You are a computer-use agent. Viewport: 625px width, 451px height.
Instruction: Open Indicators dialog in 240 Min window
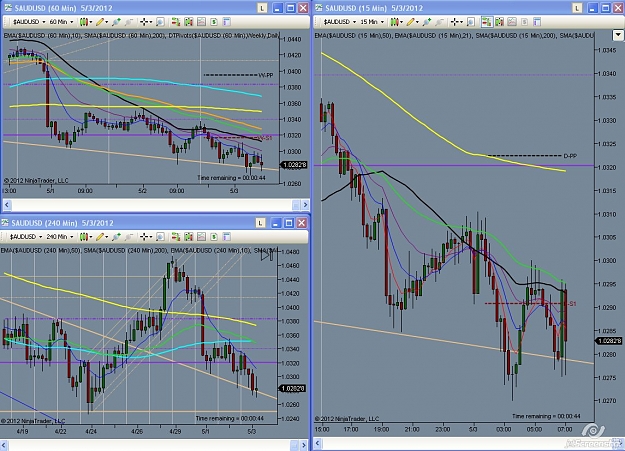[201, 237]
